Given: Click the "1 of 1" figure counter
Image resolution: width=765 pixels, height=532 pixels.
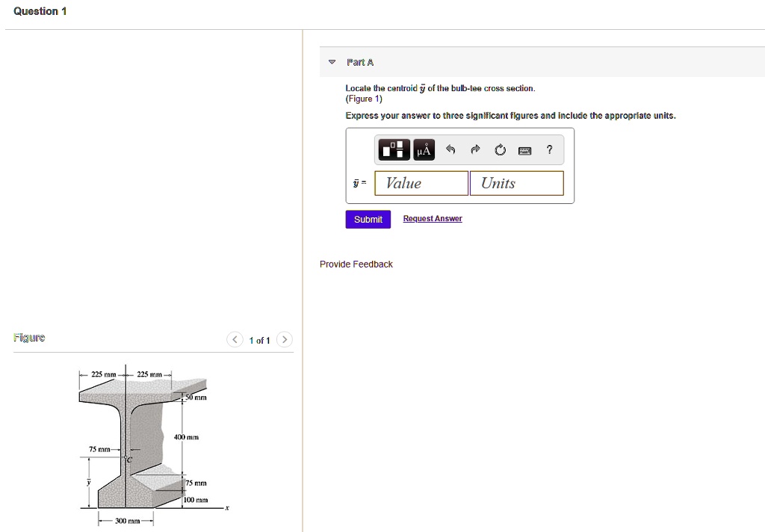Looking at the screenshot, I should pyautogui.click(x=259, y=341).
